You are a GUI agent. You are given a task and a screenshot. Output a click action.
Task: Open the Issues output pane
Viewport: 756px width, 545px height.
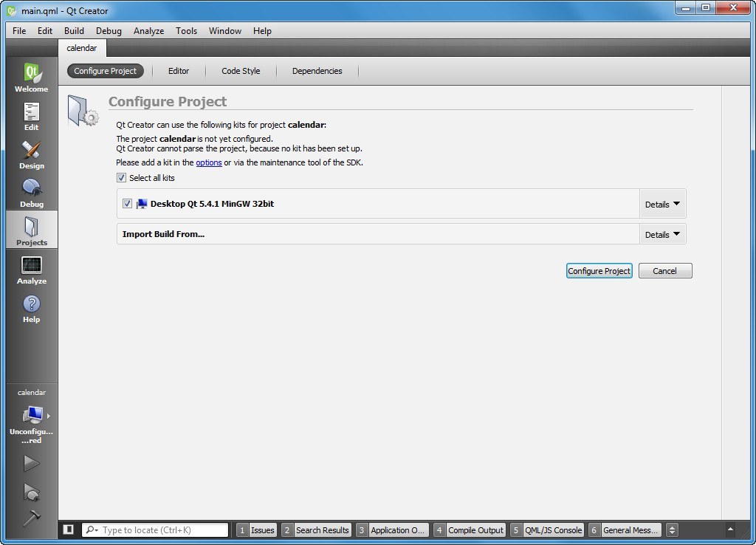[x=257, y=530]
